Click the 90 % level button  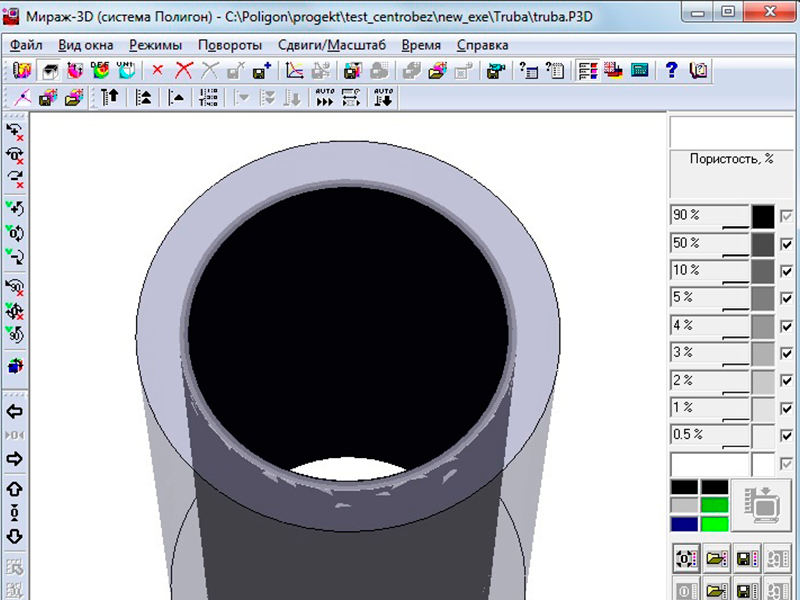[709, 216]
